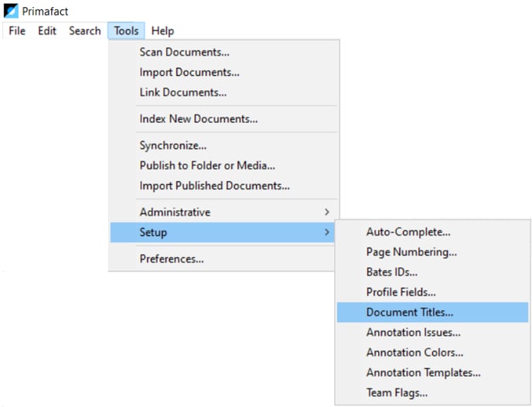Select Auto-Complete in Setup submenu

tap(432, 232)
